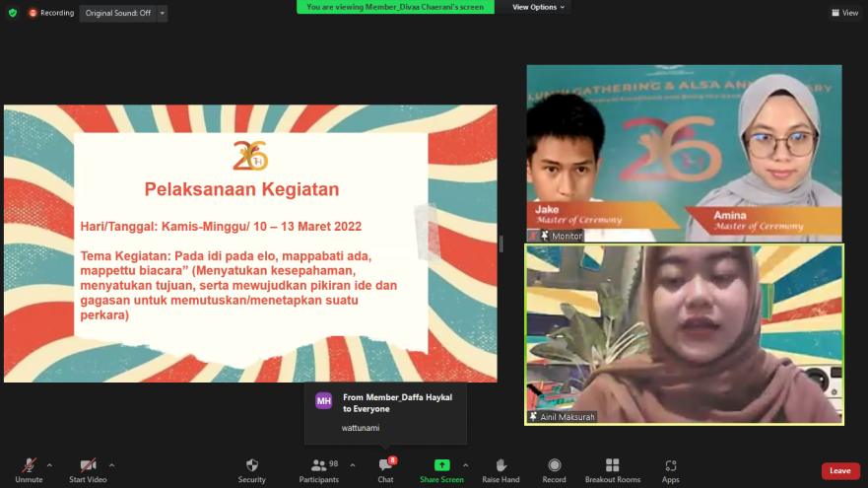Open View Options dropdown
Screen dimensions: 868x488
[538, 7]
